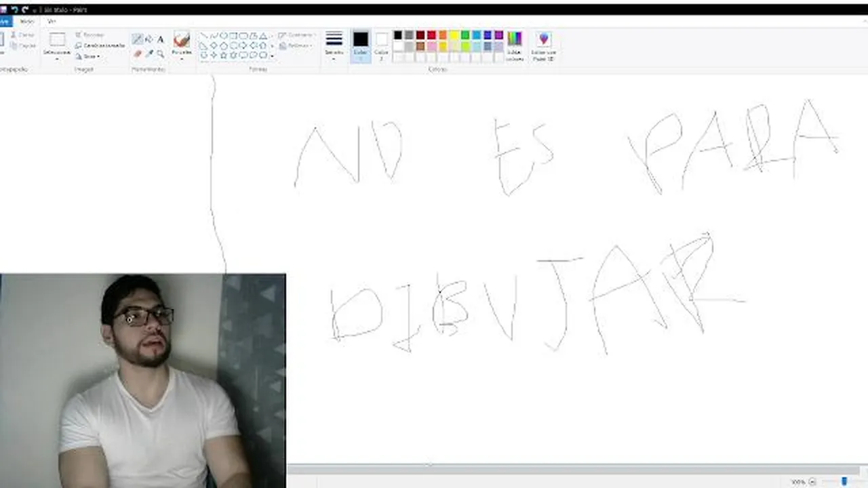868x488 pixels.
Task: Pick the yellow color swatch
Action: [x=454, y=35]
